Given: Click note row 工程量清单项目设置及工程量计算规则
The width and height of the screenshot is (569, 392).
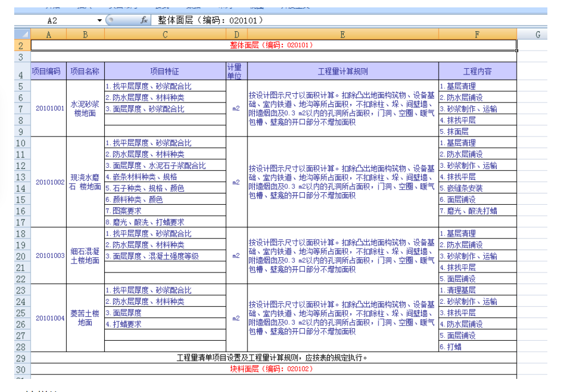Looking at the screenshot, I should pyautogui.click(x=274, y=358).
